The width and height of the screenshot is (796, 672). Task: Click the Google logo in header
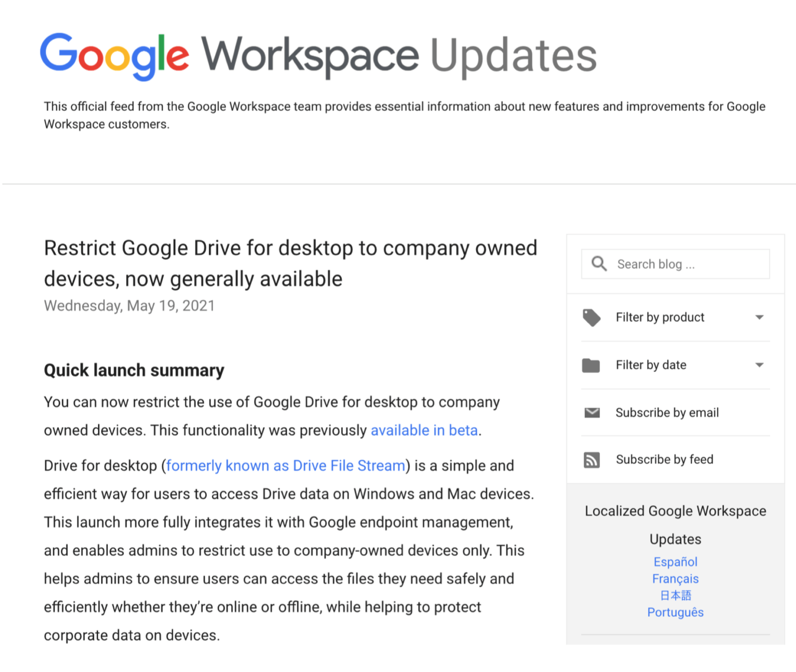coord(114,55)
